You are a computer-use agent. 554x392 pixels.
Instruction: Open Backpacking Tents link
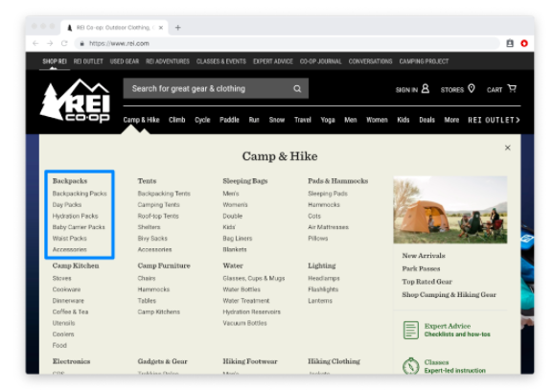[x=164, y=194]
